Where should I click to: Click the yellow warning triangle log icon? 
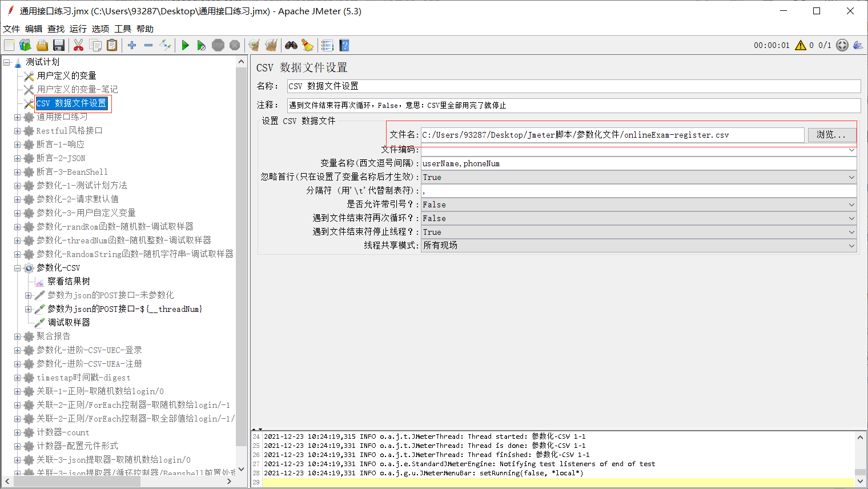pyautogui.click(x=801, y=45)
